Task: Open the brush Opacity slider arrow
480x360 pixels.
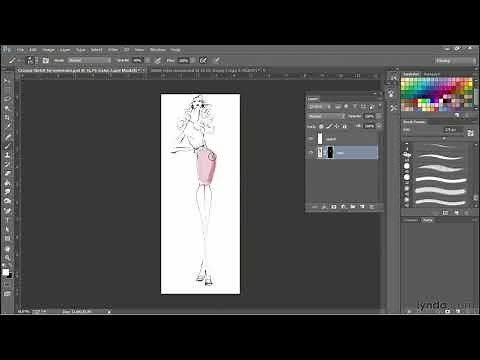Action: click(x=147, y=60)
